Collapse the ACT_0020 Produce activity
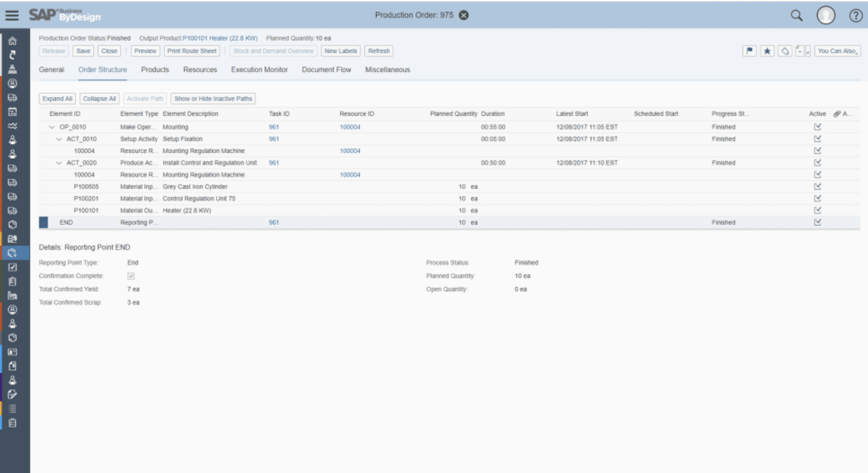The width and height of the screenshot is (868, 473). click(58, 163)
